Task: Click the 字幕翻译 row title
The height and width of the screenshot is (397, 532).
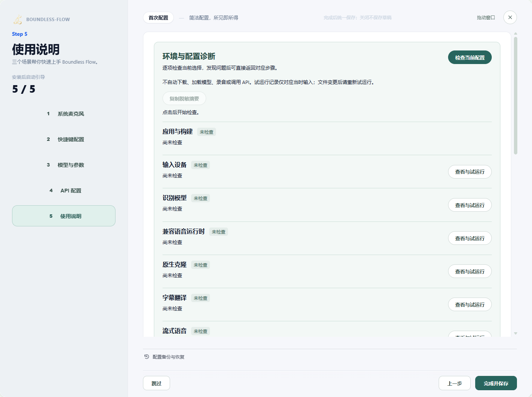Action: click(x=175, y=298)
